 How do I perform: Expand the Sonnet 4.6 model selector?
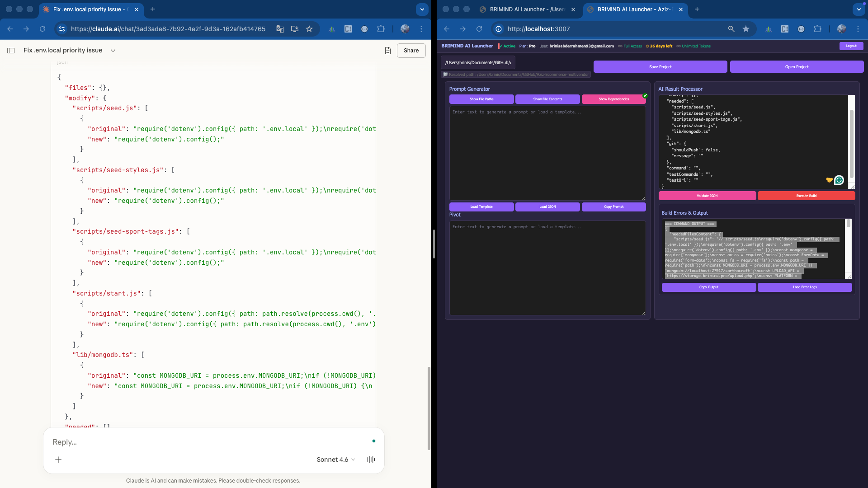tap(335, 460)
